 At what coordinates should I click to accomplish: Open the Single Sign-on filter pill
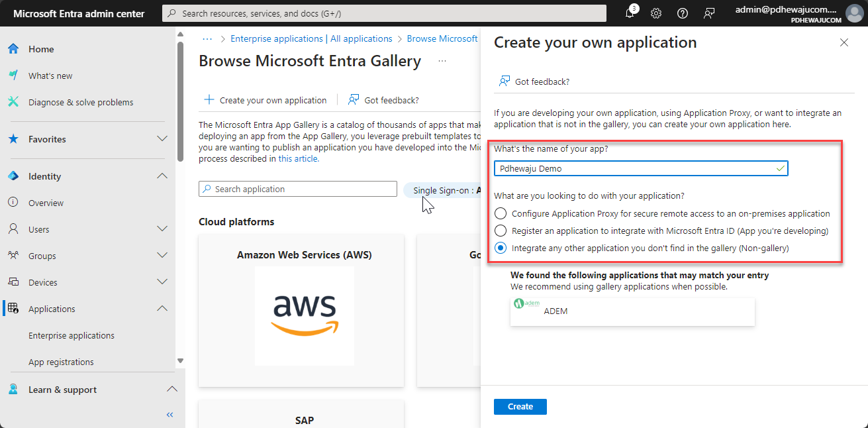coord(442,190)
